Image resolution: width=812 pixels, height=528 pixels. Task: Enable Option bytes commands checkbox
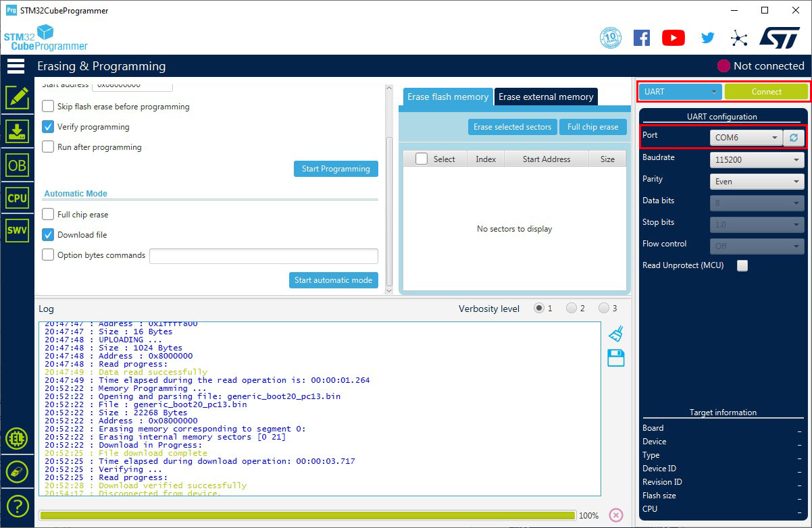tap(48, 255)
